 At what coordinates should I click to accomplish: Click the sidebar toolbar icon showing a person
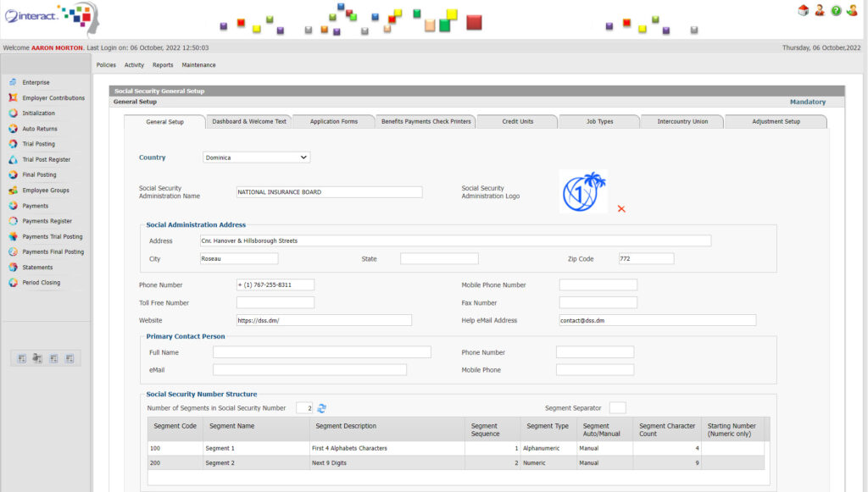point(37,359)
